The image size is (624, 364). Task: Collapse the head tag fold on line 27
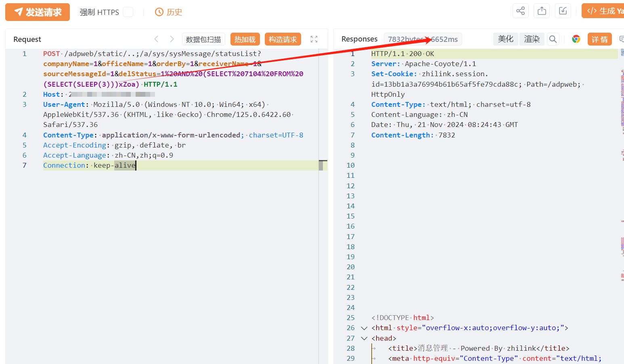[x=364, y=338]
